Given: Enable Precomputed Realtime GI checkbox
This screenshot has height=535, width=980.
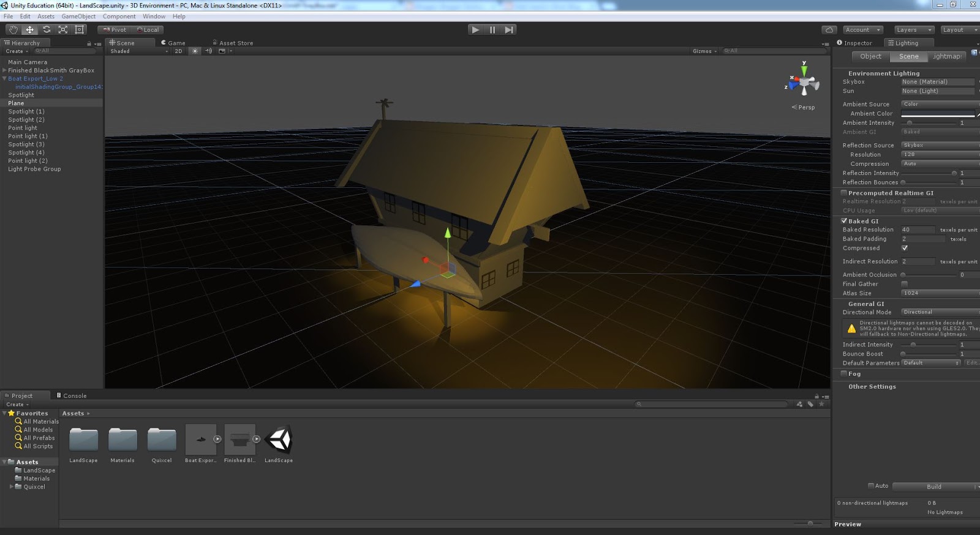Looking at the screenshot, I should (x=844, y=192).
